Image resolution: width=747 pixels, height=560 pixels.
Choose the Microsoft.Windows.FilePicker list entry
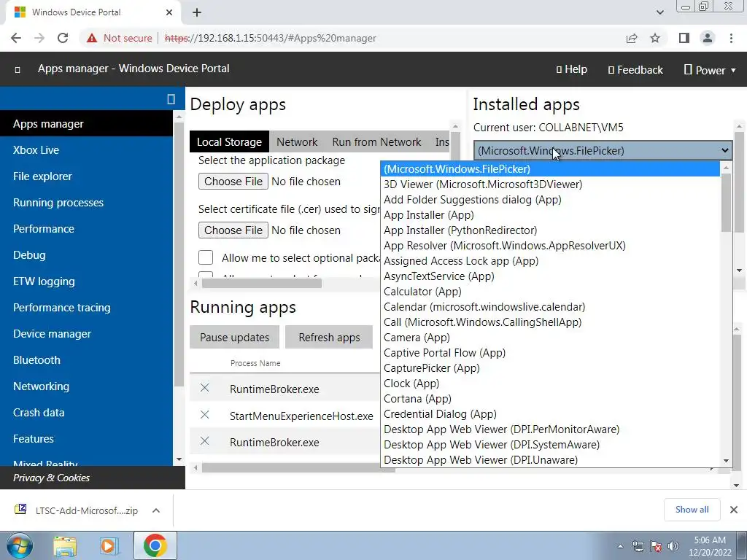click(x=550, y=169)
